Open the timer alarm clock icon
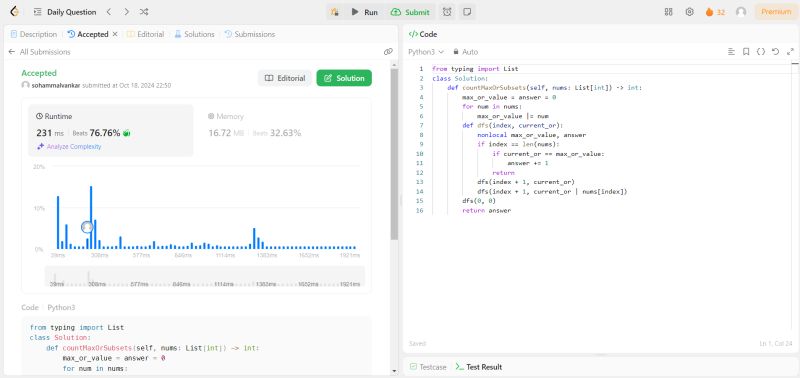This screenshot has width=800, height=378. [447, 12]
